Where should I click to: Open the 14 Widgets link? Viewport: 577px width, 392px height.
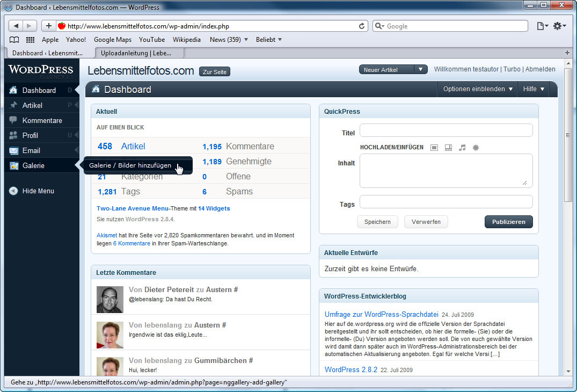pyautogui.click(x=214, y=208)
